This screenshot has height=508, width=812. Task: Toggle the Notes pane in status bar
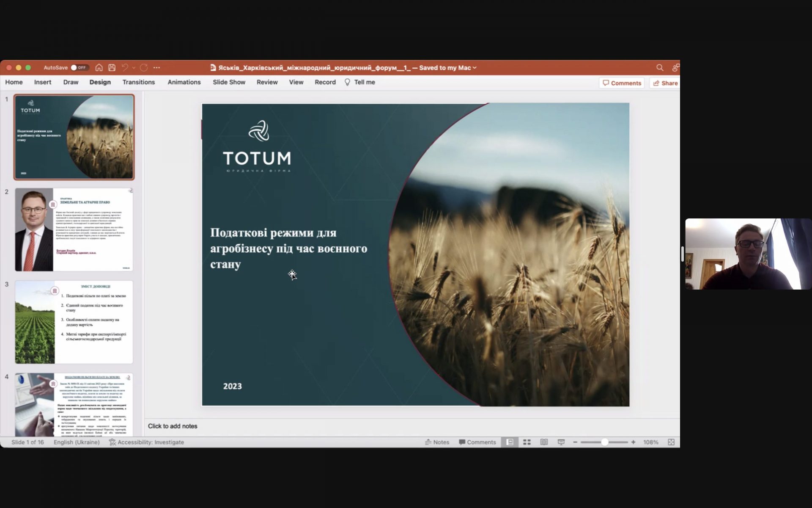click(437, 442)
